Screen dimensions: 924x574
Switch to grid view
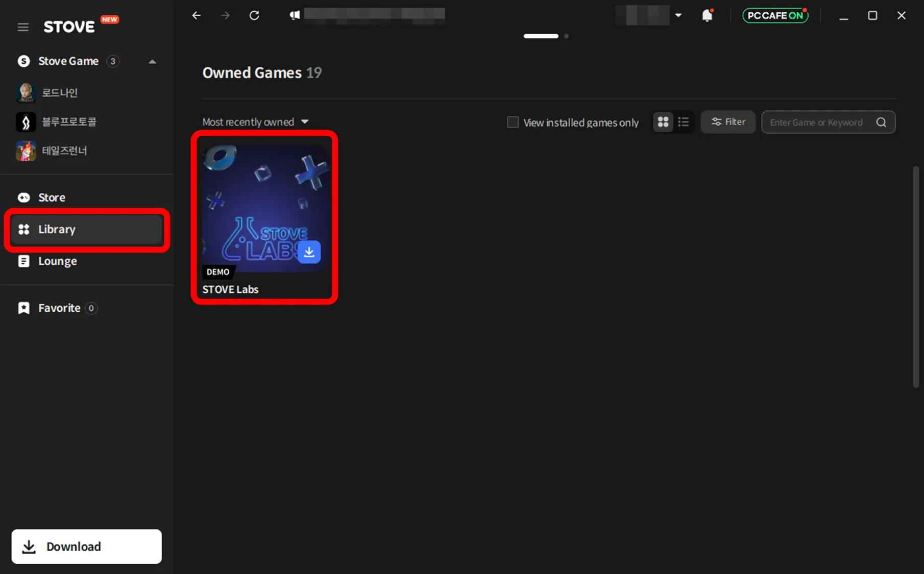(x=663, y=122)
